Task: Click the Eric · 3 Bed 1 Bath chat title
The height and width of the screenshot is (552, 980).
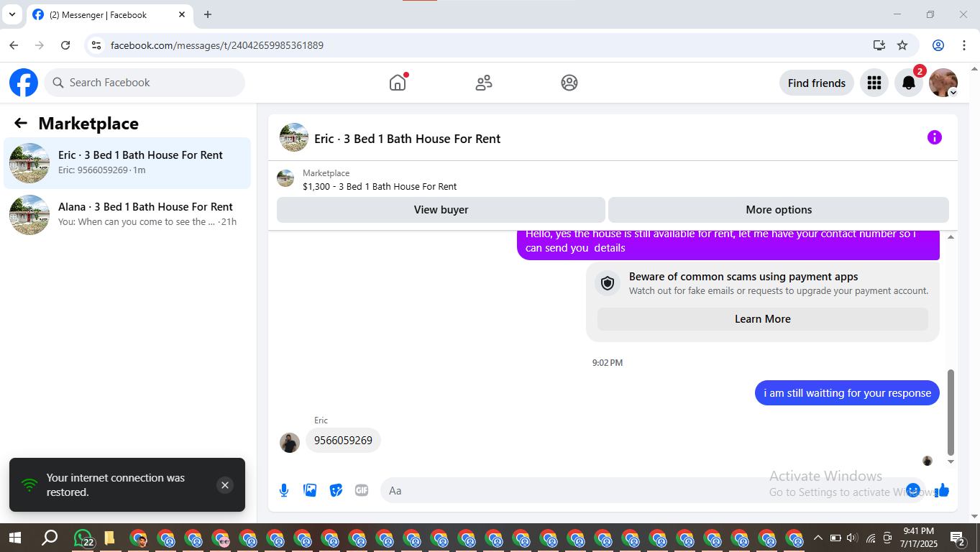Action: [x=408, y=139]
